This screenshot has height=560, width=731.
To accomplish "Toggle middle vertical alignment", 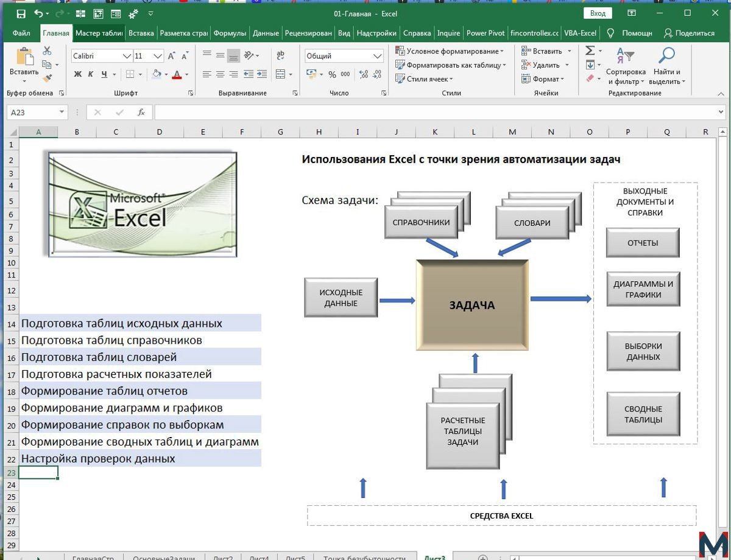I will click(x=220, y=55).
